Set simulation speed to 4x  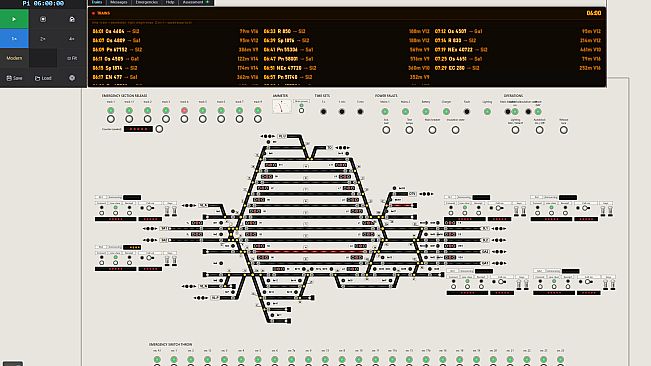pyautogui.click(x=72, y=39)
